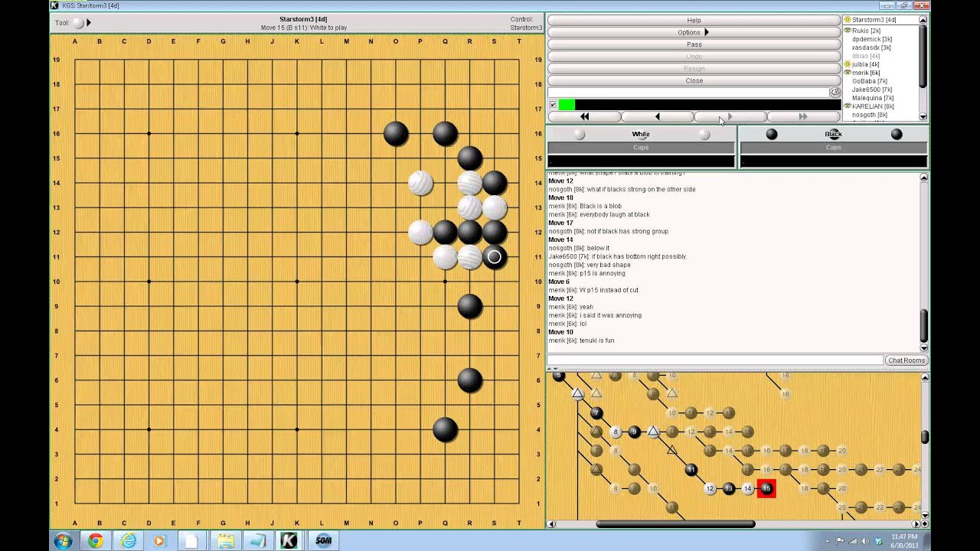Image resolution: width=980 pixels, height=551 pixels.
Task: Click the chat panel vertical scrollbar thumb
Action: point(924,325)
